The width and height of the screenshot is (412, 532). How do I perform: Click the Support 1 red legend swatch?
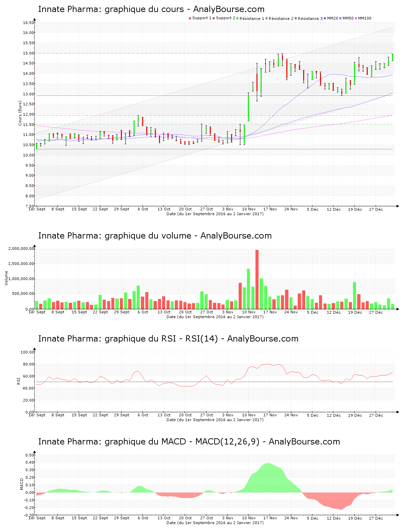(190, 18)
